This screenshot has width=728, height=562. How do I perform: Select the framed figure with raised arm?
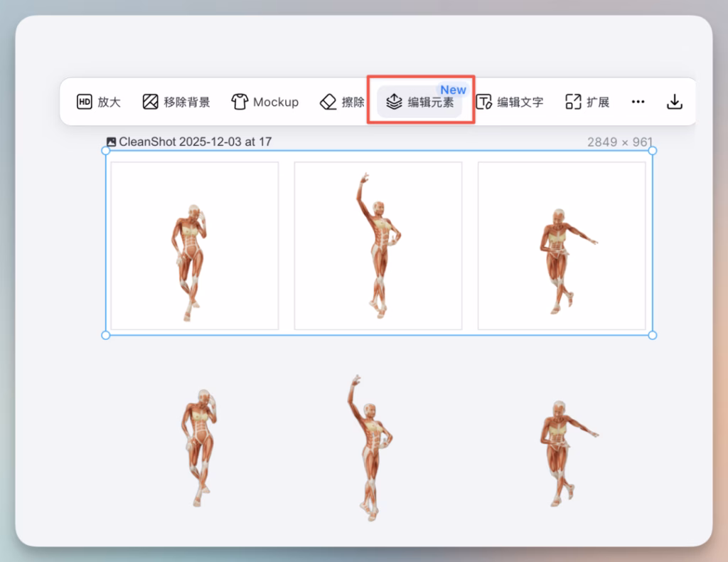point(378,245)
